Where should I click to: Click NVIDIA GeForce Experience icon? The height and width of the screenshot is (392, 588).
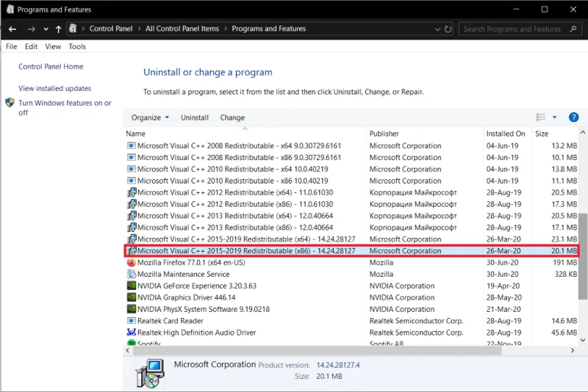pos(132,286)
